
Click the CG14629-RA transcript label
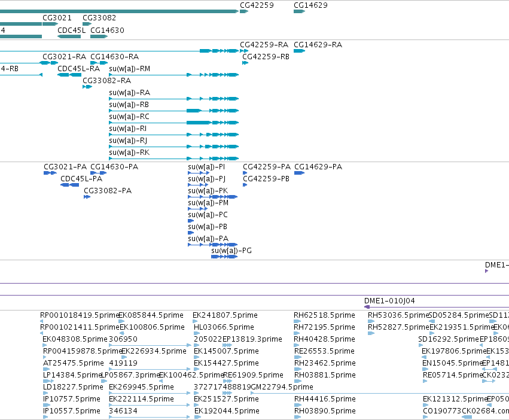[318, 44]
